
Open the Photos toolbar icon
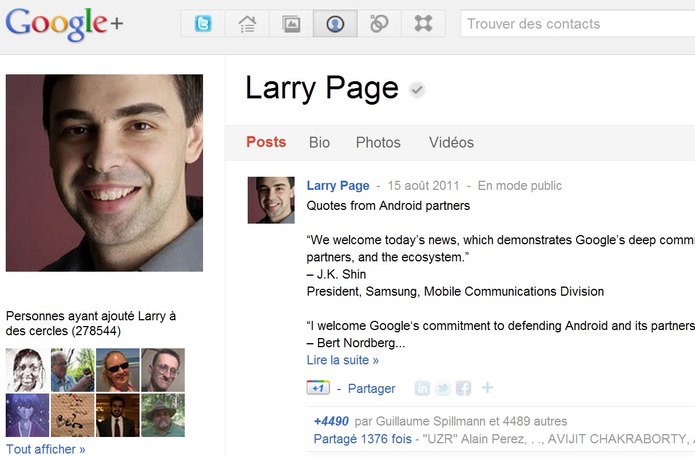pyautogui.click(x=291, y=23)
